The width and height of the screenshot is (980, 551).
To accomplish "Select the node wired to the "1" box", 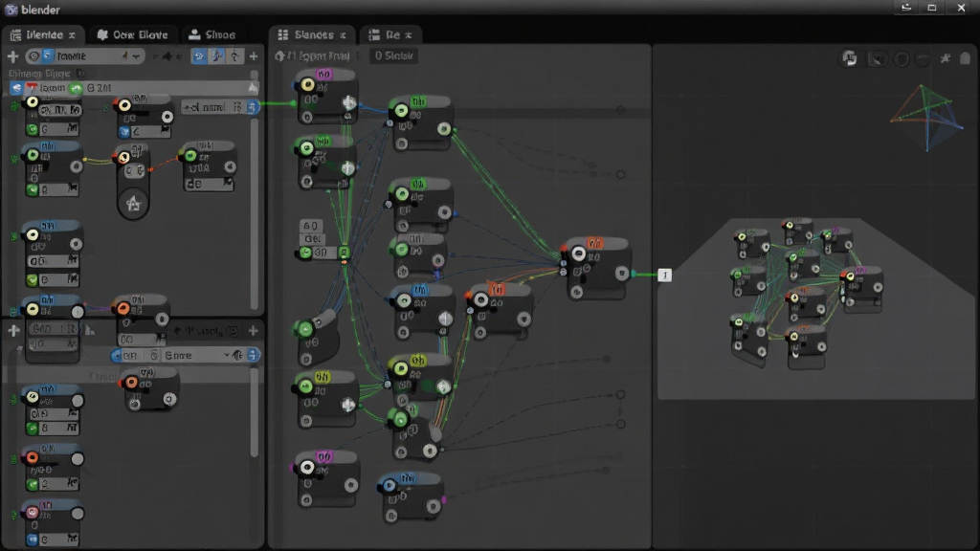I will coord(596,269).
